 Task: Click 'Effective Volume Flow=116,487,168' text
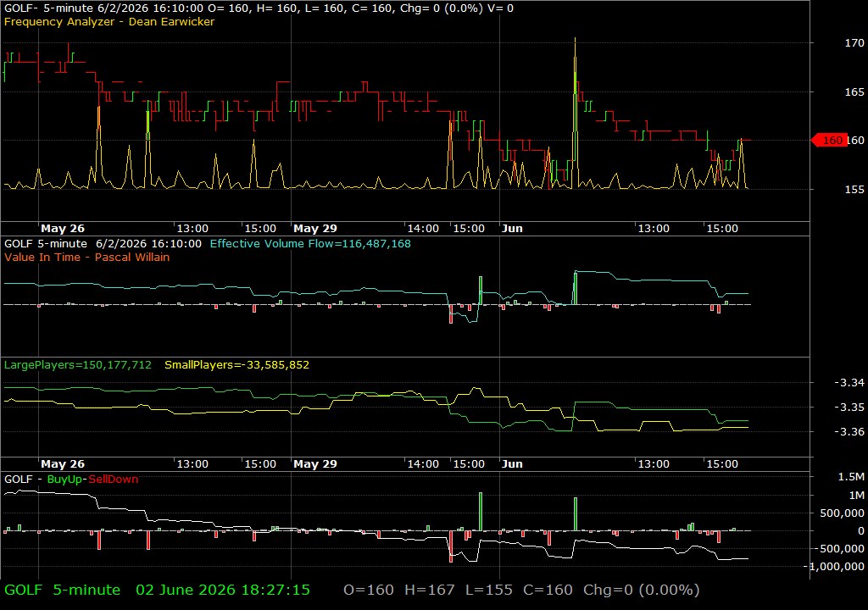[310, 243]
